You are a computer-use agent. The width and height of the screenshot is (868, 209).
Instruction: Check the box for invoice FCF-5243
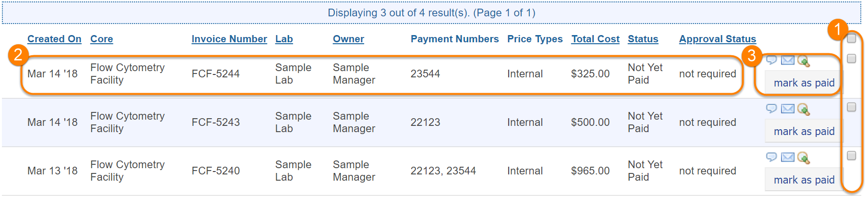(x=851, y=107)
